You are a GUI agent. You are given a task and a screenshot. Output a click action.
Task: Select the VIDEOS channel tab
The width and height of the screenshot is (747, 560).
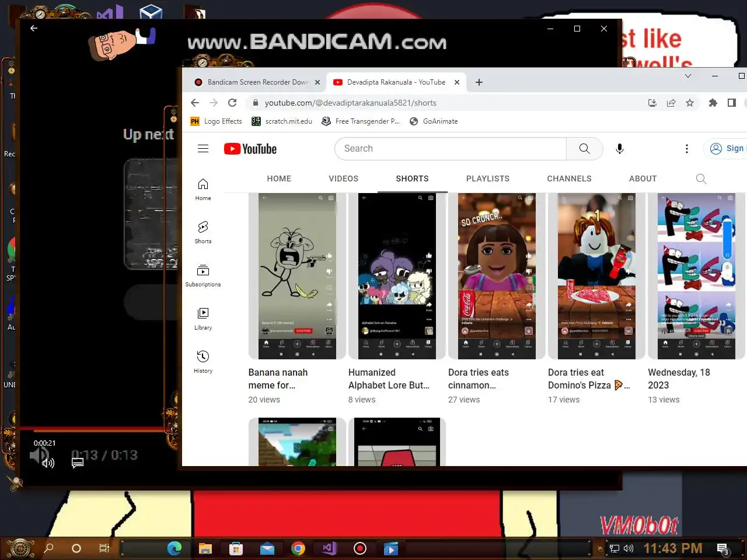(344, 178)
